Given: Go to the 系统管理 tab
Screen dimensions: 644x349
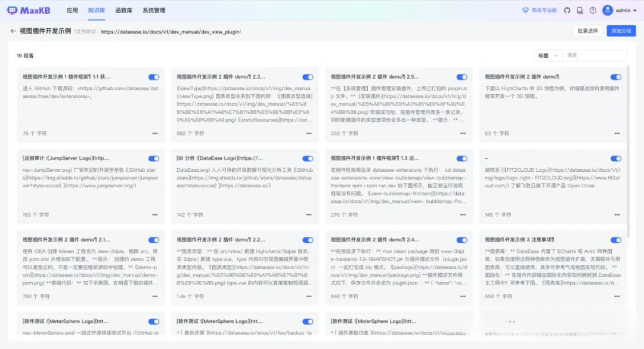Looking at the screenshot, I should (x=154, y=10).
